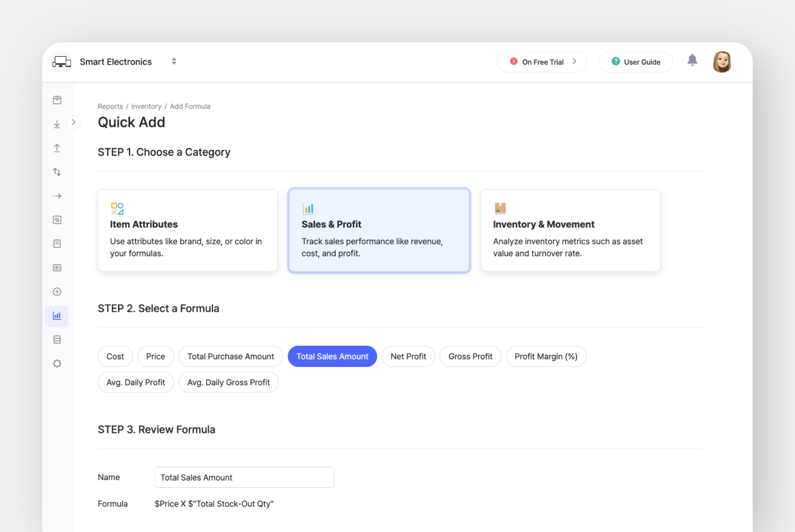Open Inventory from the breadcrumb trail

tap(146, 106)
